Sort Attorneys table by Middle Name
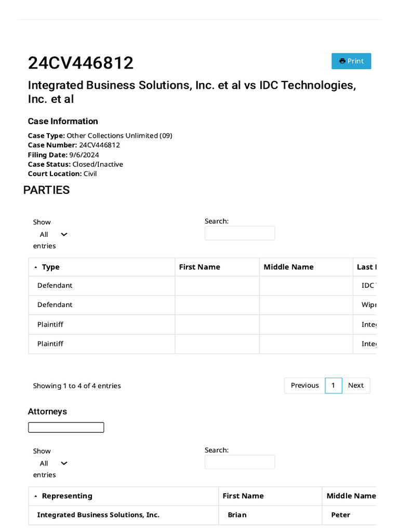Image resolution: width=399 pixels, height=532 pixels. click(x=351, y=496)
